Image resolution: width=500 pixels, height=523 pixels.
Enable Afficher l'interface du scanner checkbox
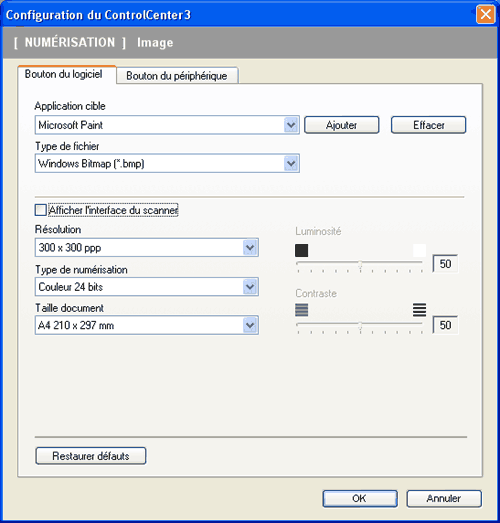click(x=41, y=210)
